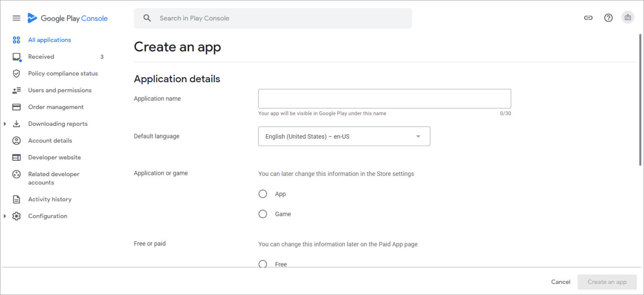Open the Developer website page
The image size is (644, 295).
coord(55,157)
